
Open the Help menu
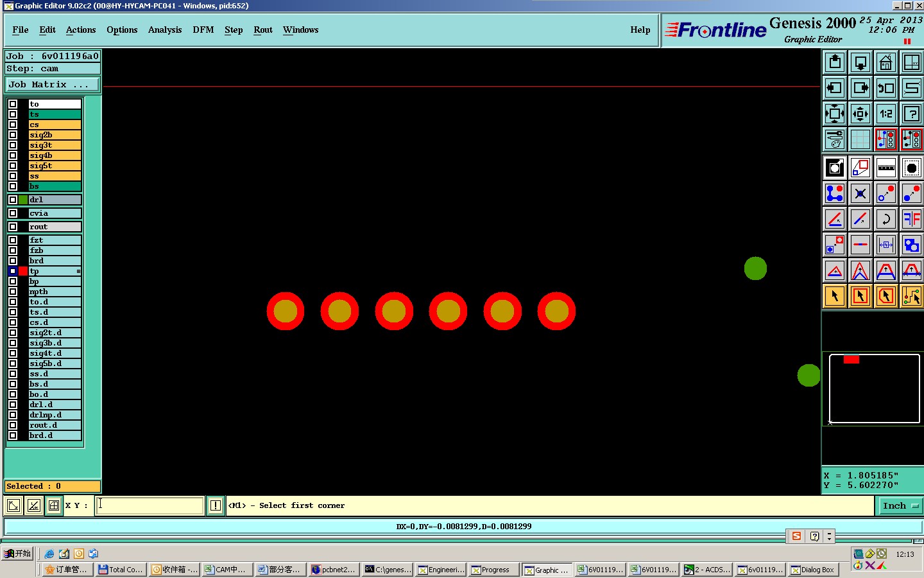[x=640, y=30]
